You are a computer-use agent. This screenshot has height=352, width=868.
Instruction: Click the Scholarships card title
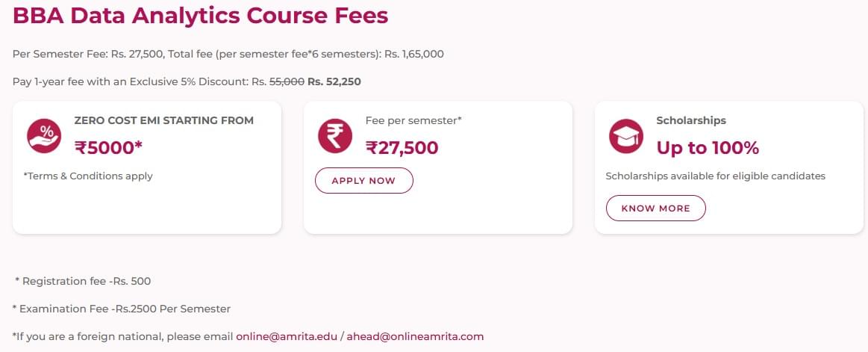click(690, 120)
